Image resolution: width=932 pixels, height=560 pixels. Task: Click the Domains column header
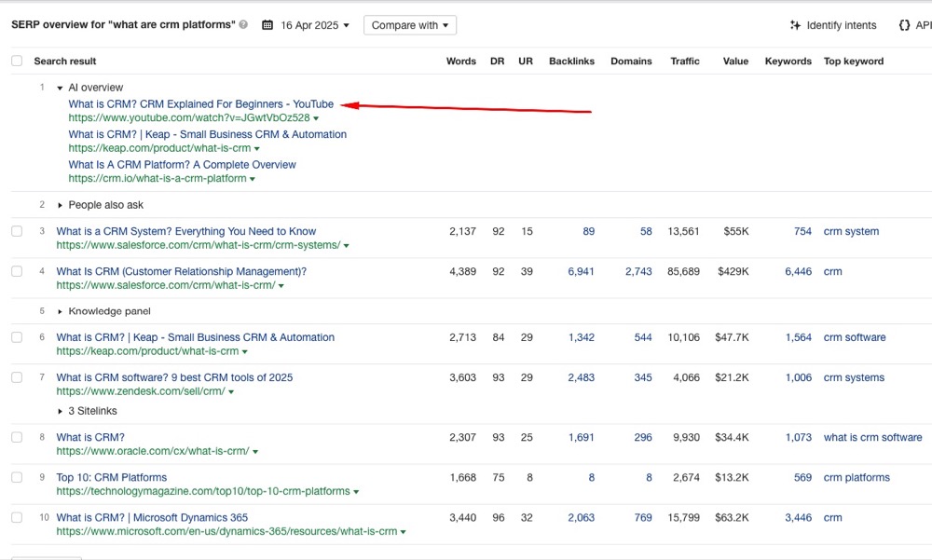coord(631,61)
